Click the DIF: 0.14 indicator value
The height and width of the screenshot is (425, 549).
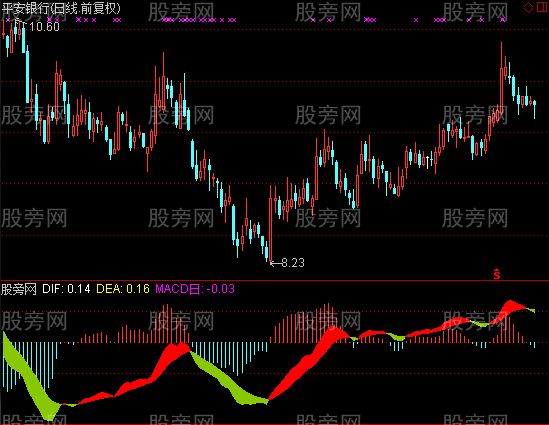pos(66,289)
